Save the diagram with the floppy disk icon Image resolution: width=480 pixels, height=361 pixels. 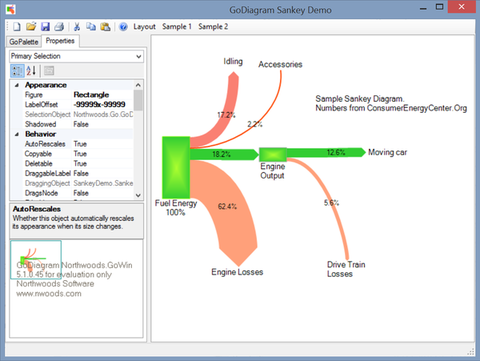[x=45, y=27]
